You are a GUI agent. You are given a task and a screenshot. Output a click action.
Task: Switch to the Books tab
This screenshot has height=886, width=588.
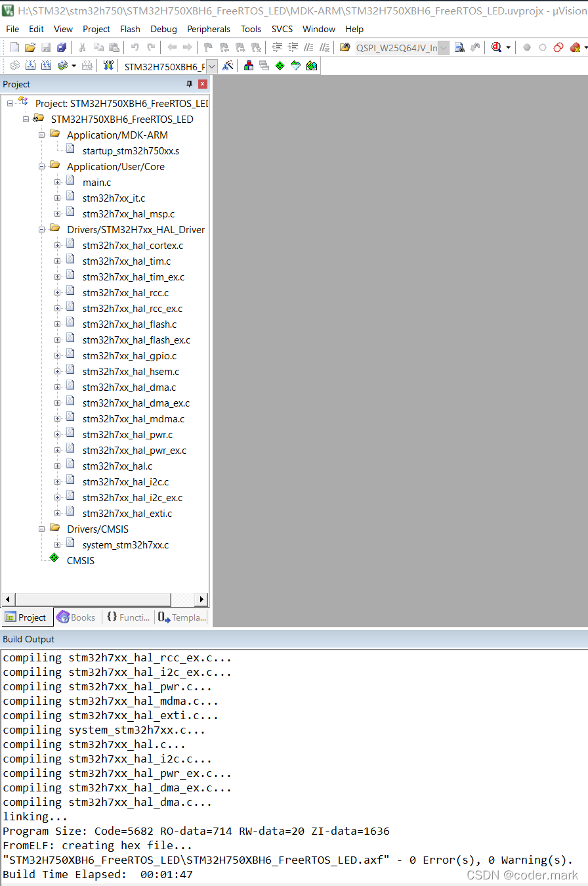pos(76,617)
